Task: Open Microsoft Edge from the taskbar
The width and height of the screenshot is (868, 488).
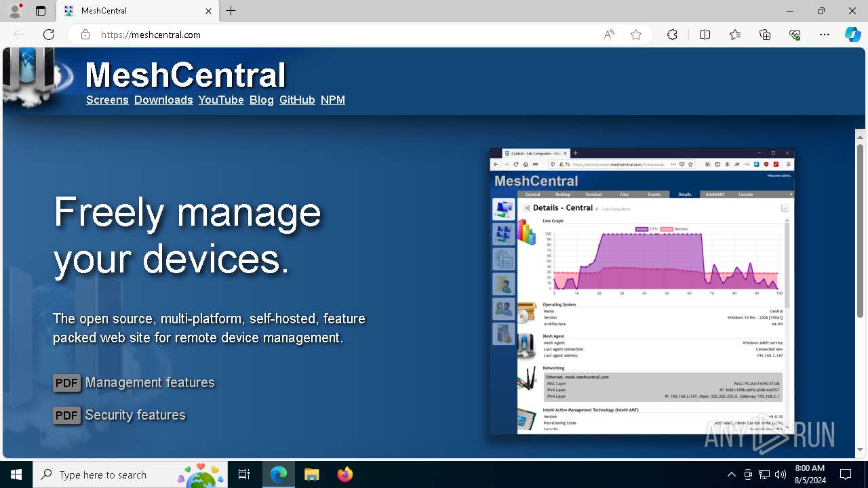Action: point(279,474)
